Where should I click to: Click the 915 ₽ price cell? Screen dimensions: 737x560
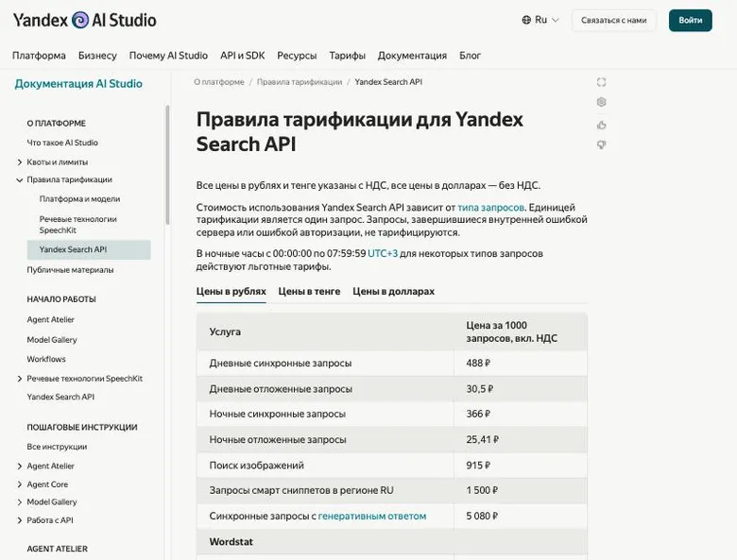(521, 466)
